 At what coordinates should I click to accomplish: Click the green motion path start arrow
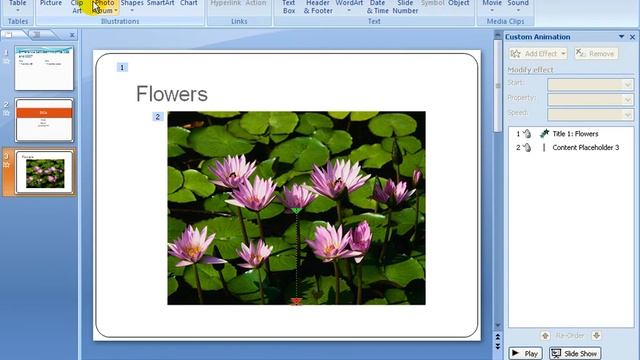[296, 211]
